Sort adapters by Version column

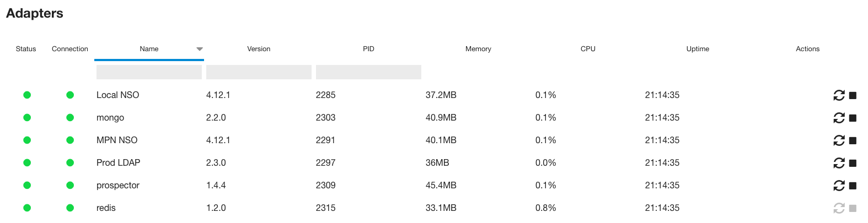pos(259,49)
